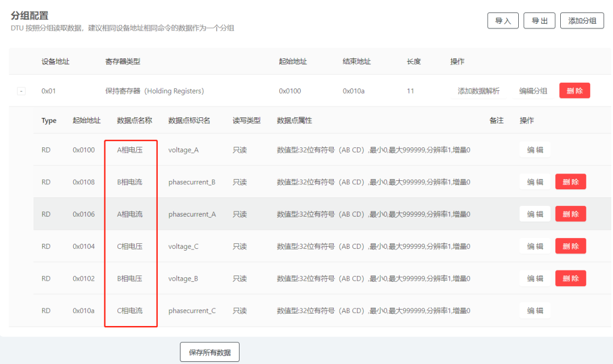
Task: Click 添加数据解析 for the Holding Registers group
Action: click(478, 91)
